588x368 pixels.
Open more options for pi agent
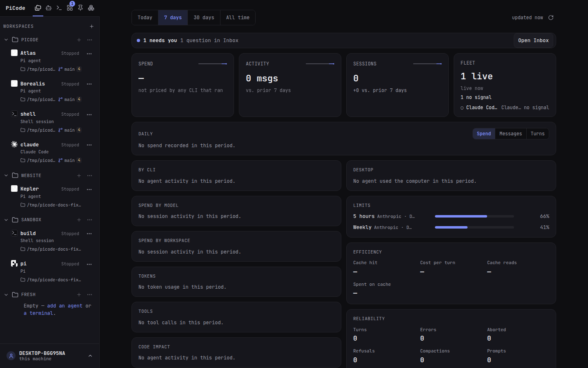click(x=89, y=264)
